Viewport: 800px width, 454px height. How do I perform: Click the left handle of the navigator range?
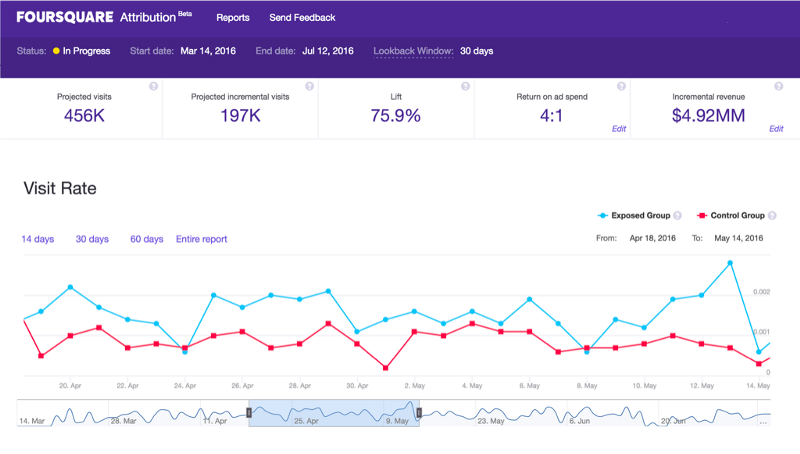click(249, 412)
